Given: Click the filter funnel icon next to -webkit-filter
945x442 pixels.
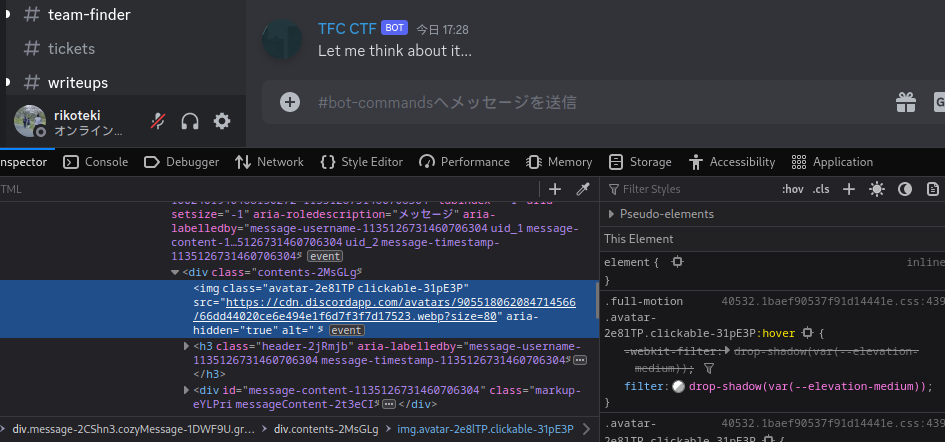Looking at the screenshot, I should click(x=709, y=367).
